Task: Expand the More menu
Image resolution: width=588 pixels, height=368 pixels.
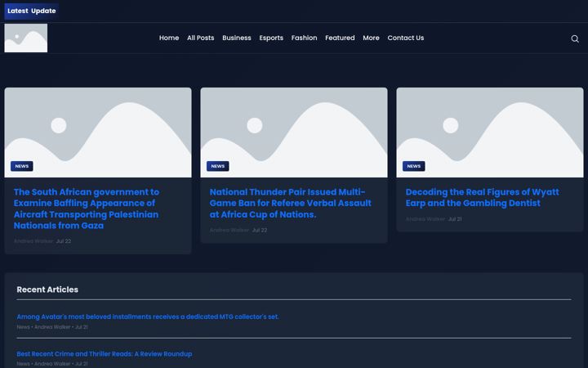Action: pos(371,38)
